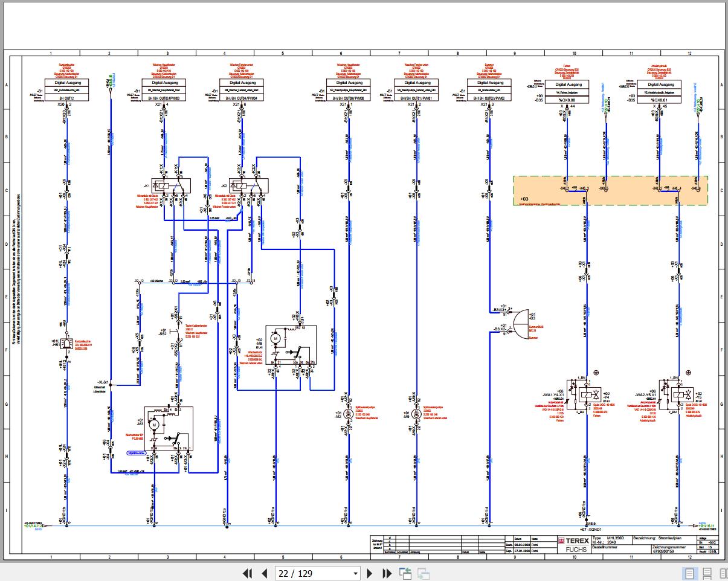Jump to the last page
Screen dimensions: 728x581
click(387, 573)
